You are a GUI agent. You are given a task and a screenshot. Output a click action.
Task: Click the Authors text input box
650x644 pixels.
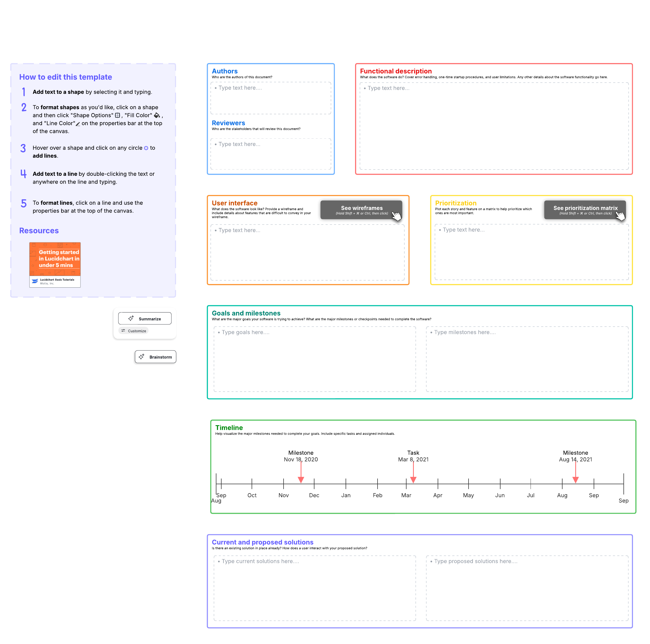[271, 98]
